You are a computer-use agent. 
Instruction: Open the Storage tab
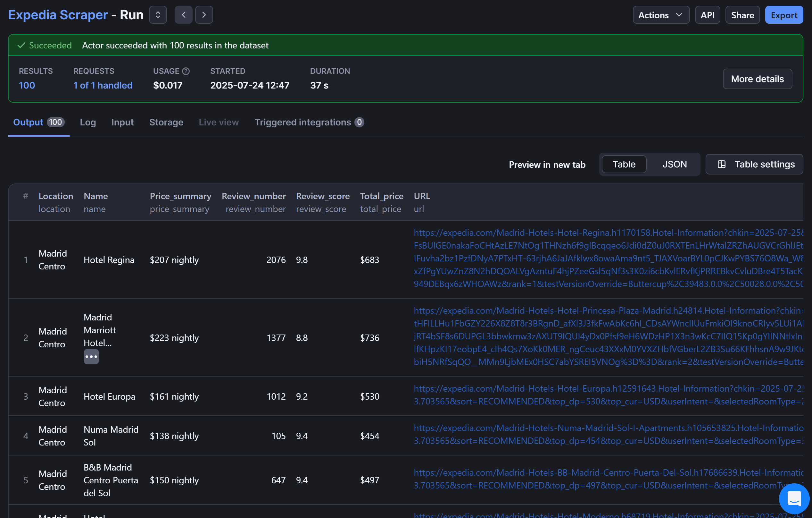(166, 122)
